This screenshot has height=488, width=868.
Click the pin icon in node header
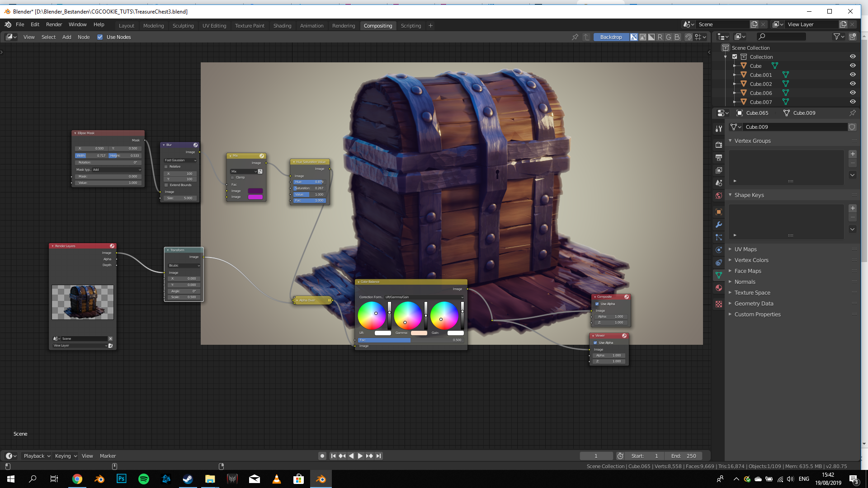(x=575, y=37)
